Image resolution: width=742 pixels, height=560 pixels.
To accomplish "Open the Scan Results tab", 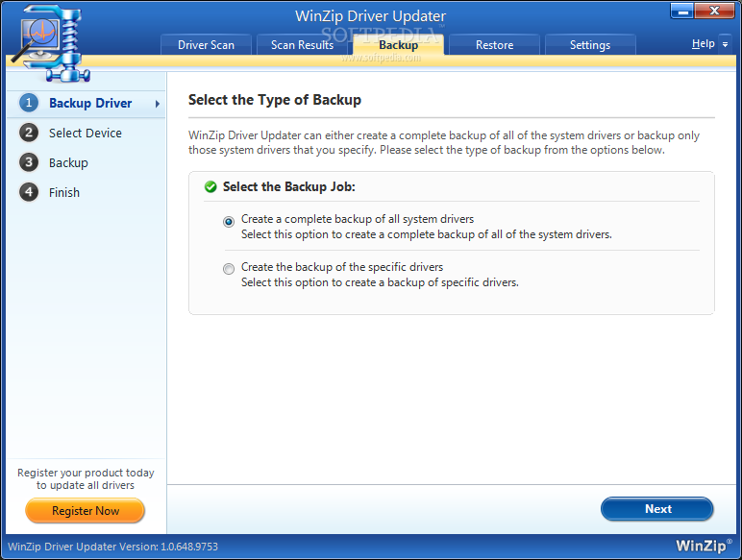I will point(302,45).
